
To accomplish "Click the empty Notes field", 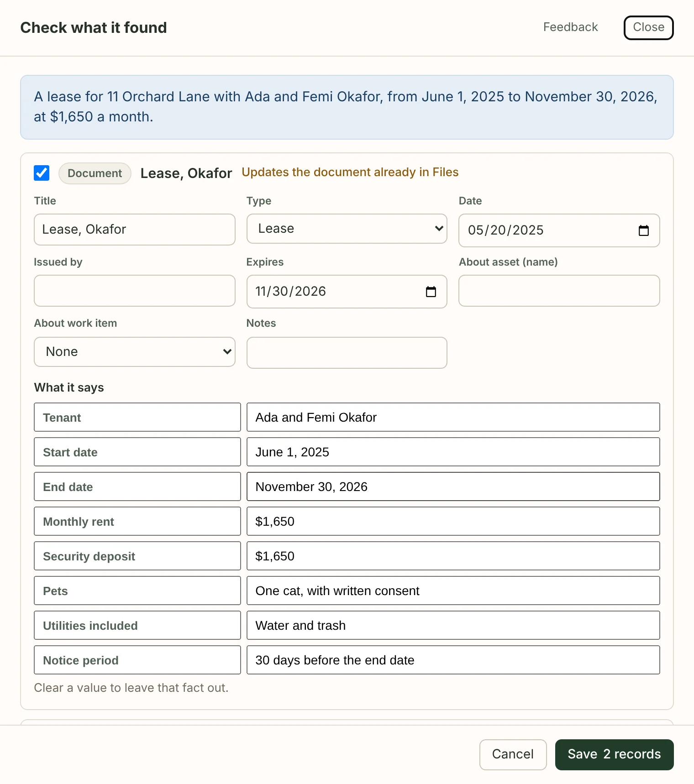I will pyautogui.click(x=347, y=353).
